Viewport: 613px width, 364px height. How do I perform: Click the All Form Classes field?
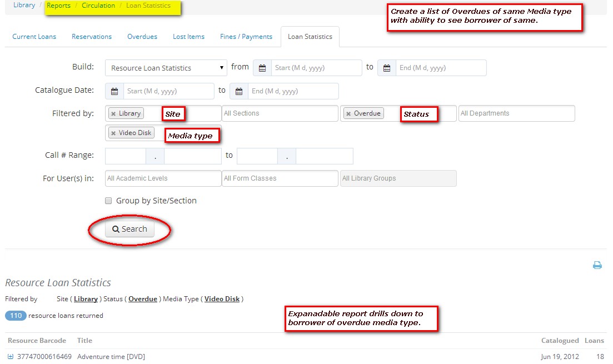280,178
